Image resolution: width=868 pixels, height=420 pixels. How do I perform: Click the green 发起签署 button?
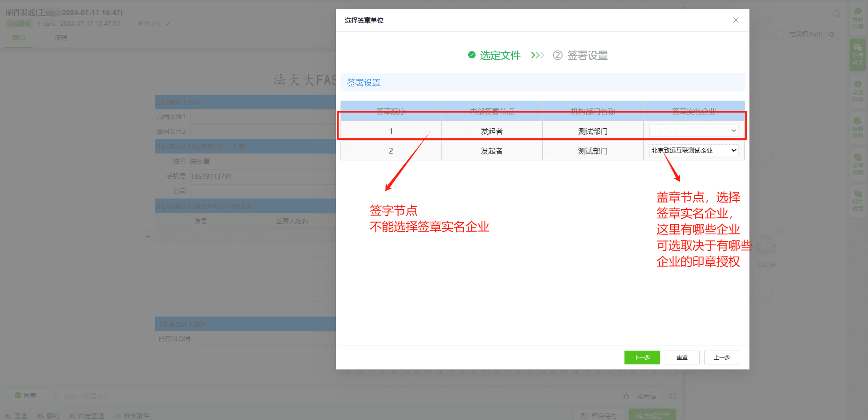pos(652,415)
